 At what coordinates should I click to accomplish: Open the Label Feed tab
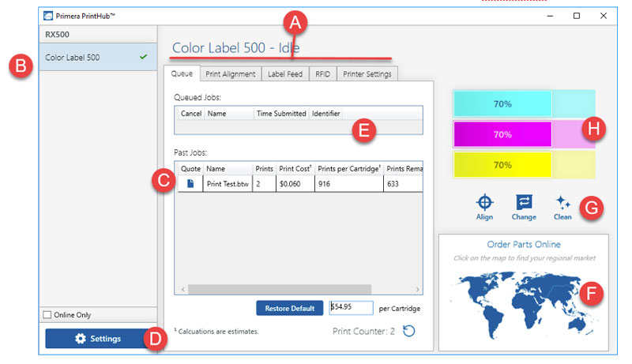point(285,74)
